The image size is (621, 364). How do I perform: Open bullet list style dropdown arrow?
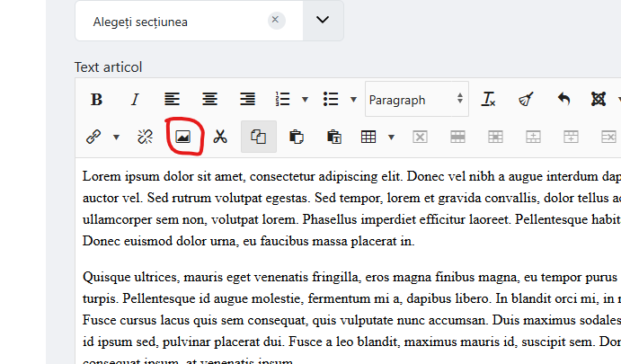[353, 100]
